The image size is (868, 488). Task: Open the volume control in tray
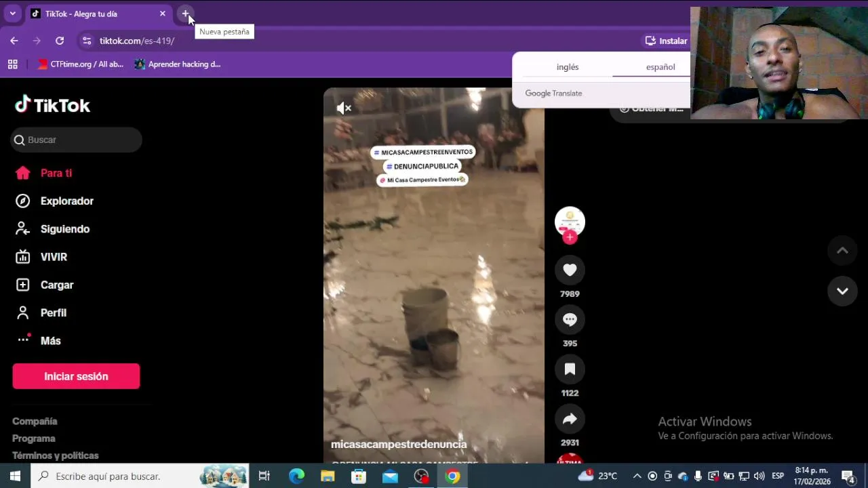pyautogui.click(x=759, y=476)
